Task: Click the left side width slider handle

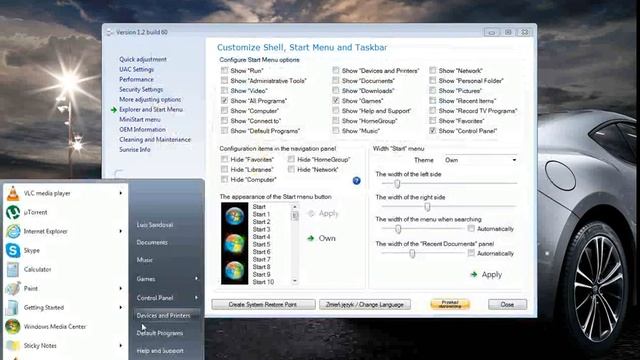Action: coord(397,184)
